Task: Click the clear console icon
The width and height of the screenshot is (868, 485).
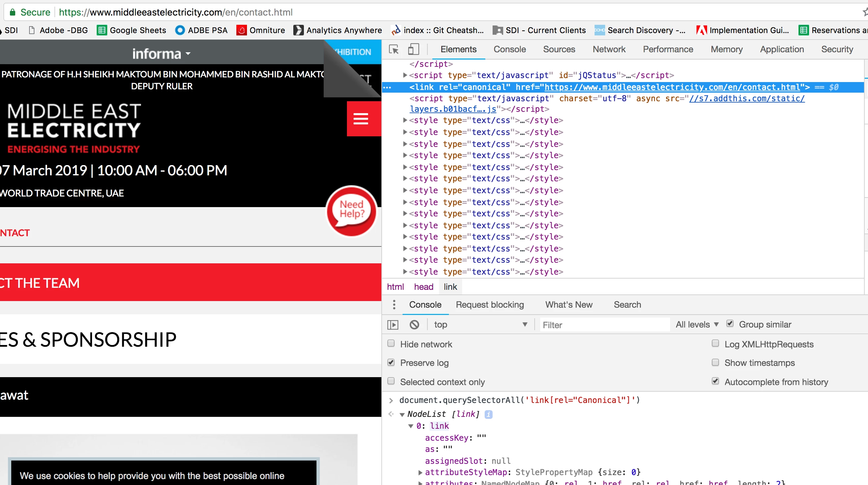Action: point(414,325)
